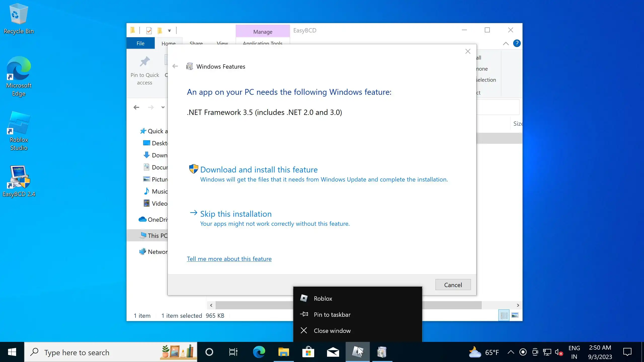The height and width of the screenshot is (362, 644).
Task: Switch to large icons view in status bar
Action: click(x=515, y=315)
